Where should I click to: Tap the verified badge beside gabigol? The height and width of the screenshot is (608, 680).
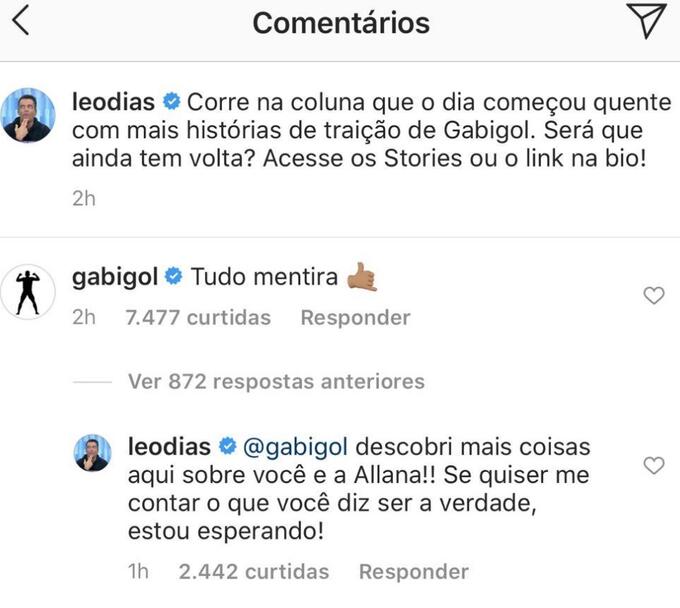(x=172, y=276)
